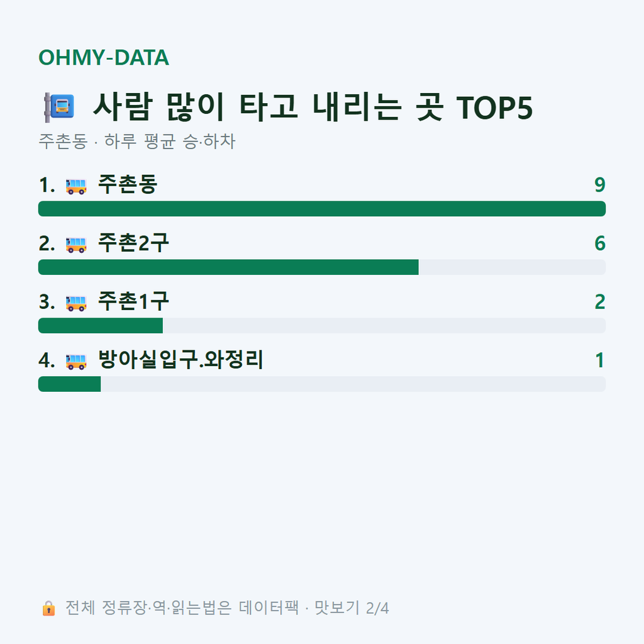Click the bus stop sign icon in title
The image size is (644, 644).
point(59,107)
